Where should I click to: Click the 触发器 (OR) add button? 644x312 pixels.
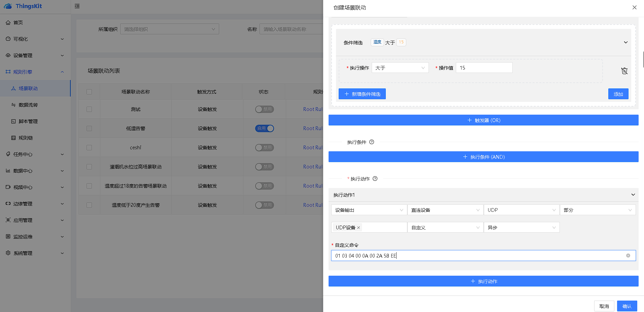(483, 120)
